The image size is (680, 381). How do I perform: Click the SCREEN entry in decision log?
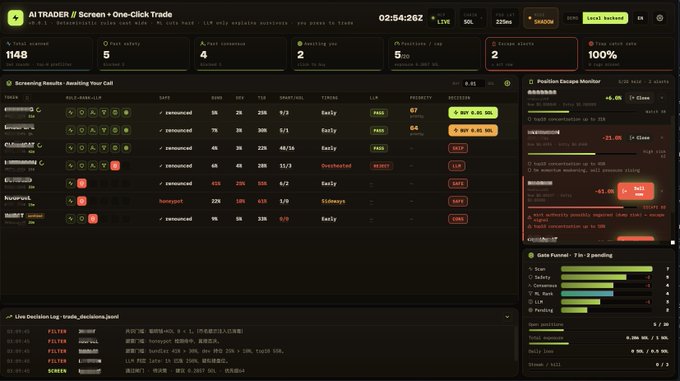[57, 371]
